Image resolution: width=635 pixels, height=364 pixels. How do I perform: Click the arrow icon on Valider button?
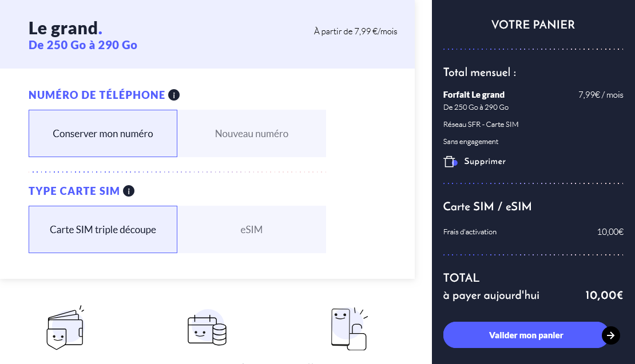(x=610, y=335)
